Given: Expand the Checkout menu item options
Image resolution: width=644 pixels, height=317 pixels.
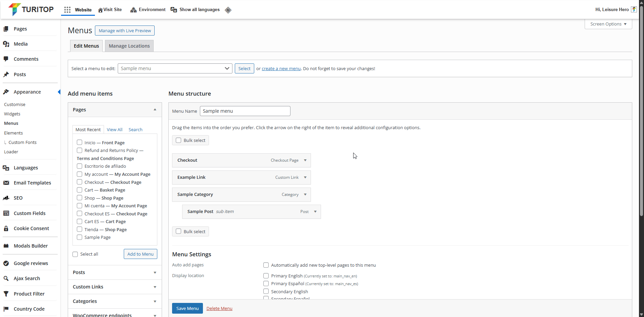Looking at the screenshot, I should click(x=305, y=160).
